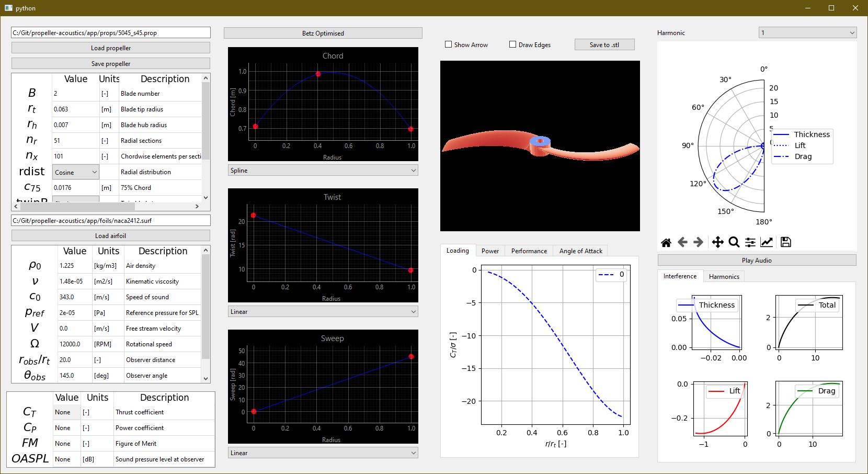Click the Betz Optimised button
This screenshot has width=868, height=474.
point(323,33)
